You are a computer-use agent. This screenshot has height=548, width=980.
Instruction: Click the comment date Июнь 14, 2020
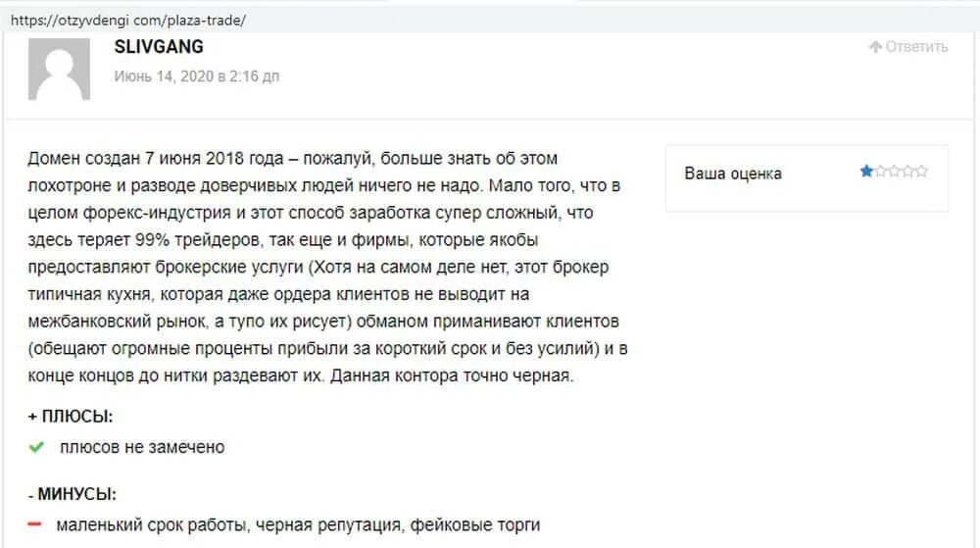pos(196,76)
